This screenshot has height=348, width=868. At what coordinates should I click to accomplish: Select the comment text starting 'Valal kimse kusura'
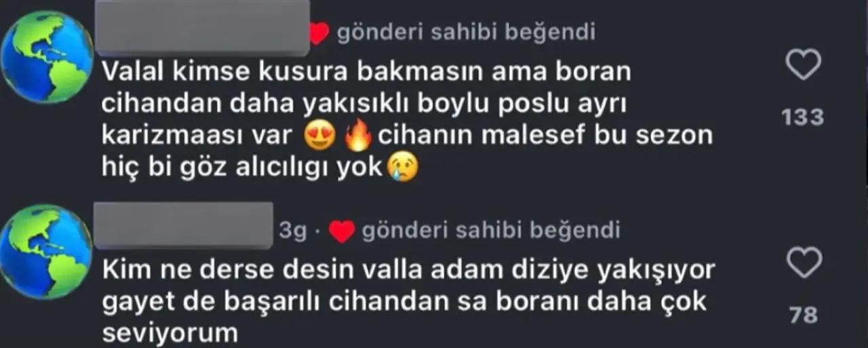point(408,120)
